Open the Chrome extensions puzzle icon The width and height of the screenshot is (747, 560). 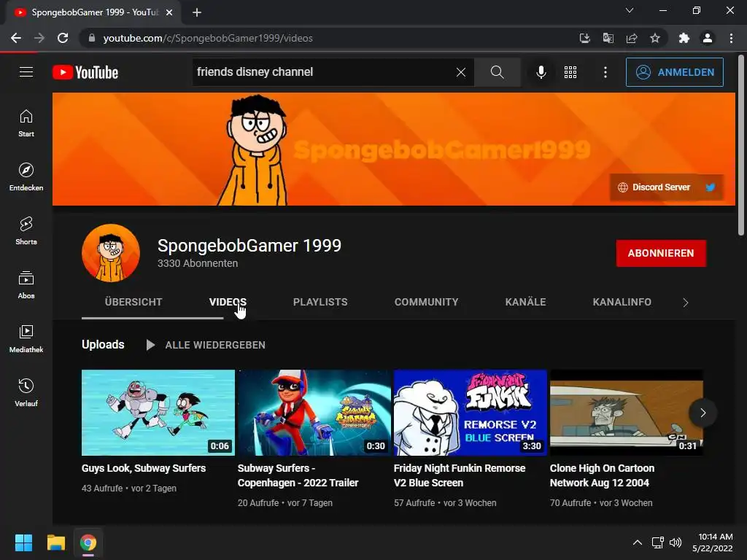pyautogui.click(x=684, y=38)
